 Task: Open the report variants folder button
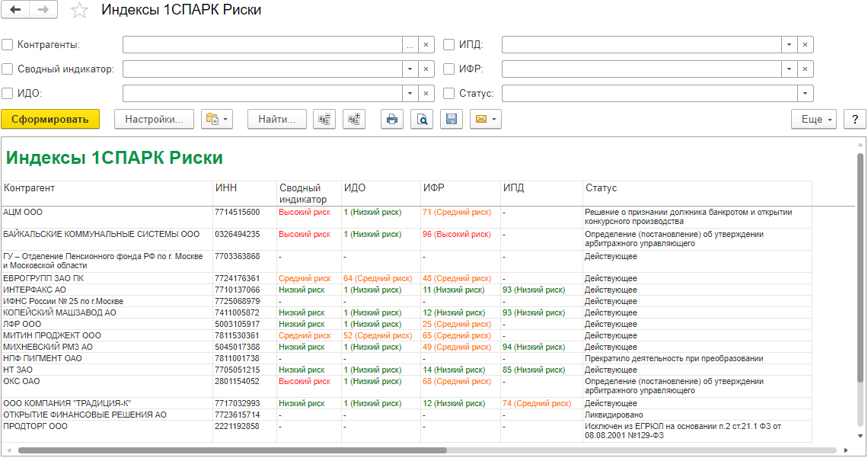point(216,119)
